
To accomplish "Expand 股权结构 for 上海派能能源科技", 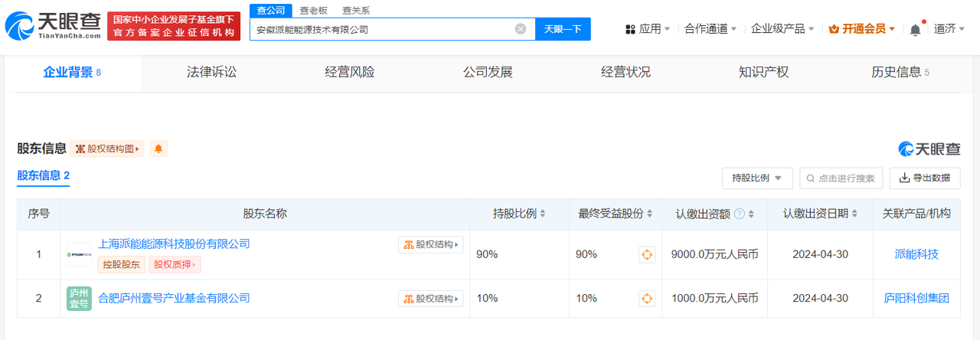I will click(430, 245).
